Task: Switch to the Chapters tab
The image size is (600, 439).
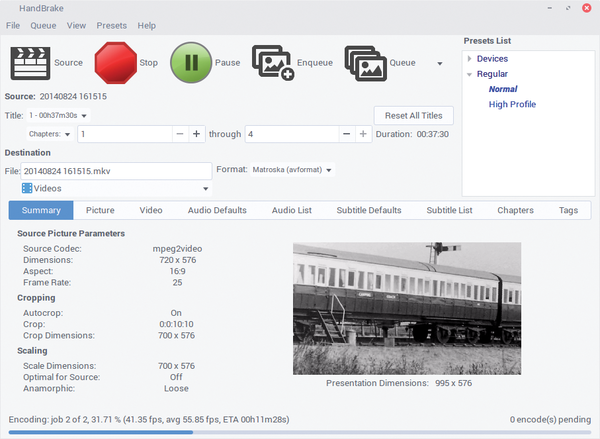Action: (x=515, y=210)
